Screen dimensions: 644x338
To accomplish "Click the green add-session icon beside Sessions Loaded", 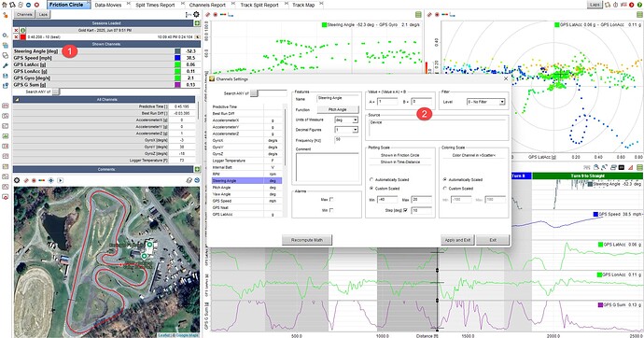I will pyautogui.click(x=197, y=23).
